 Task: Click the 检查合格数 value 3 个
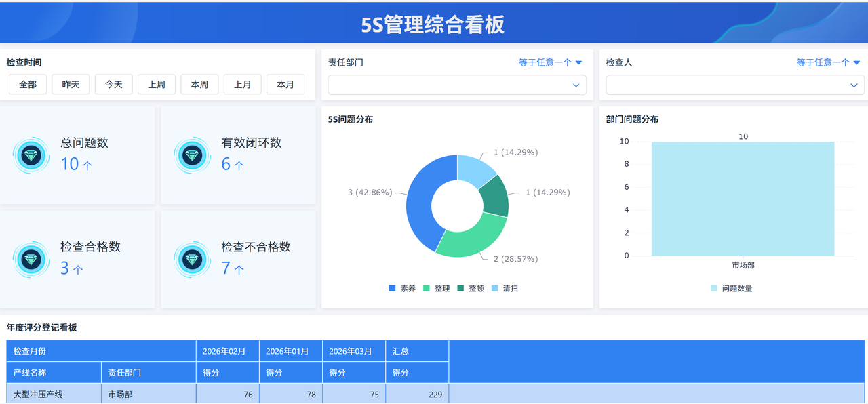(x=72, y=268)
